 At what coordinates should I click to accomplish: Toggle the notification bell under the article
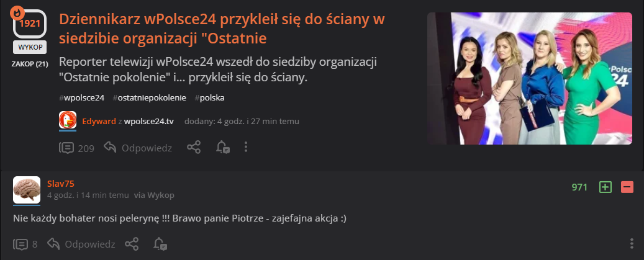coord(222,147)
